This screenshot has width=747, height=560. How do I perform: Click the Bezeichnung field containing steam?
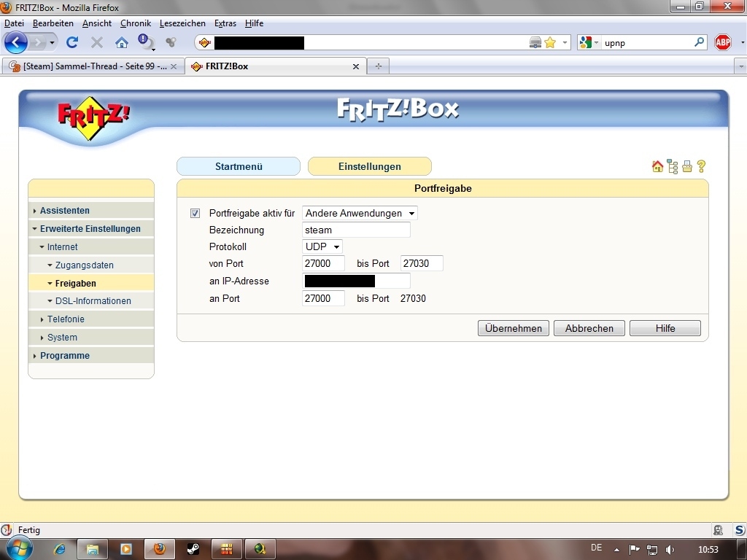tap(356, 230)
